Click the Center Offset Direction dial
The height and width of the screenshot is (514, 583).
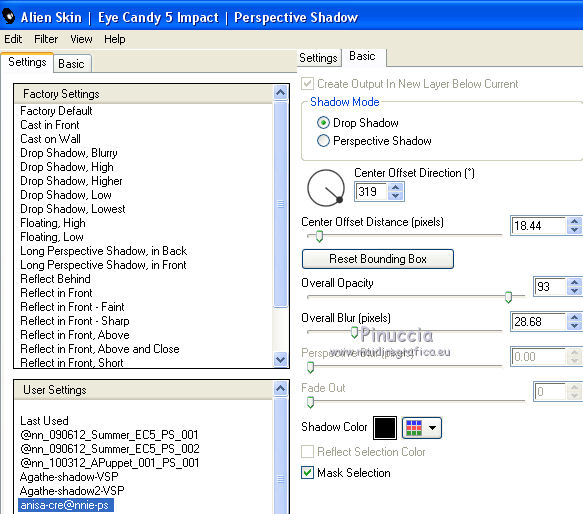tap(326, 188)
